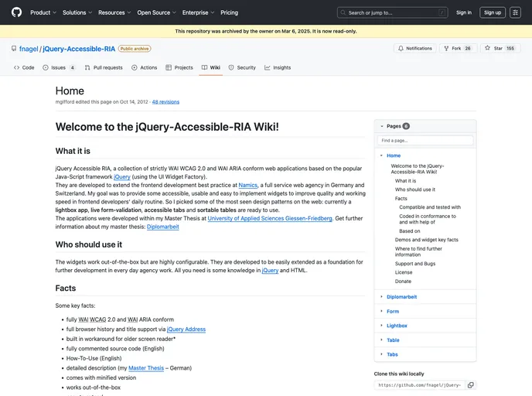Expand the Tabs page arrow
Image resolution: width=532 pixels, height=396 pixels.
click(x=381, y=354)
